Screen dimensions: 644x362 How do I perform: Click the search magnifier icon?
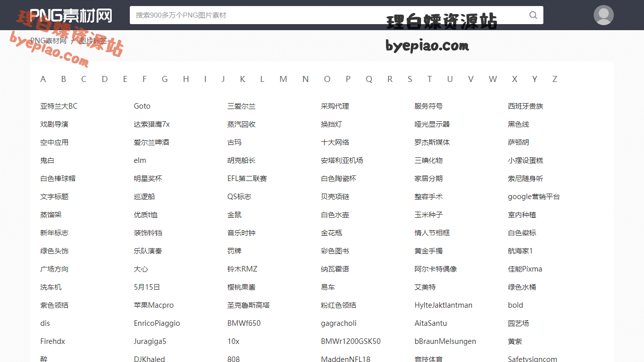tap(533, 15)
